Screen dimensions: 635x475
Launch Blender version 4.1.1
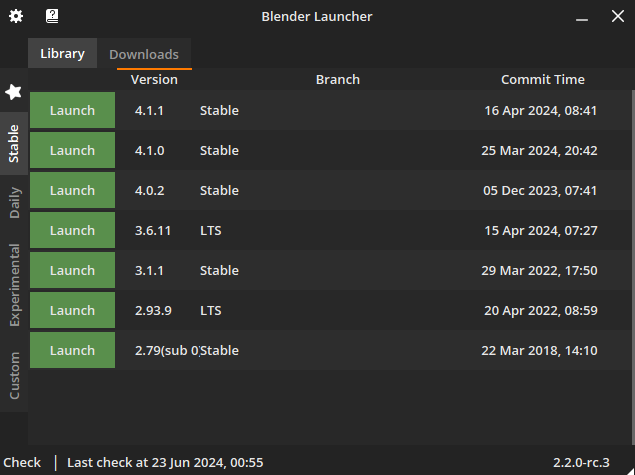click(72, 110)
